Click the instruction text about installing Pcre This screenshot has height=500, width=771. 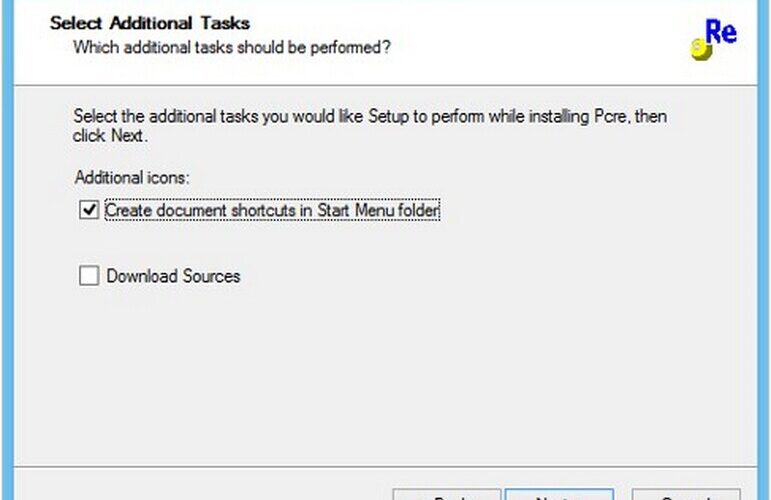[x=370, y=126]
